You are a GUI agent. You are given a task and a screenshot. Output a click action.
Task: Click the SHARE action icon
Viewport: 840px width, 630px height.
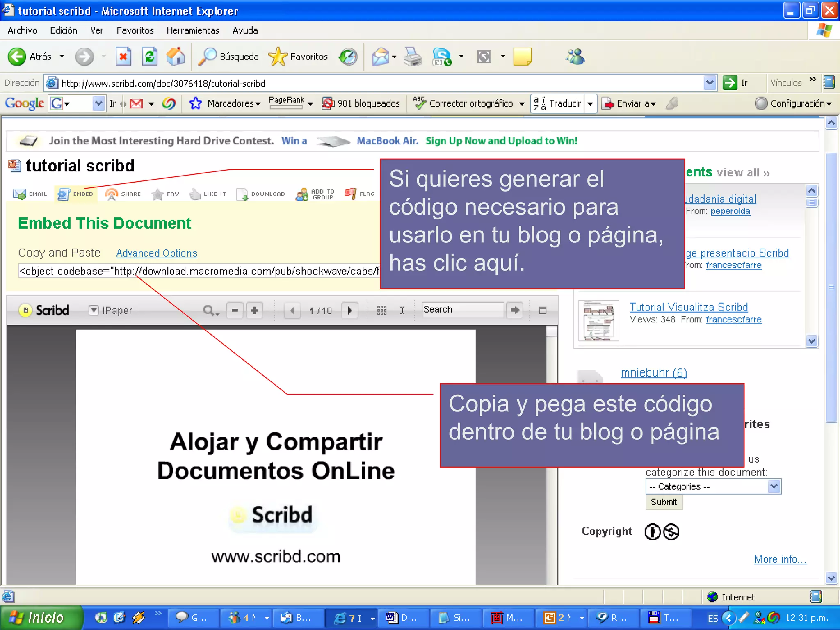(123, 194)
